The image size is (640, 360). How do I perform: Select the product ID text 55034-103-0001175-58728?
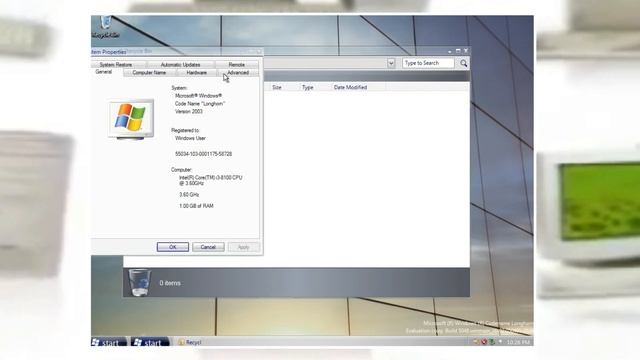click(203, 154)
